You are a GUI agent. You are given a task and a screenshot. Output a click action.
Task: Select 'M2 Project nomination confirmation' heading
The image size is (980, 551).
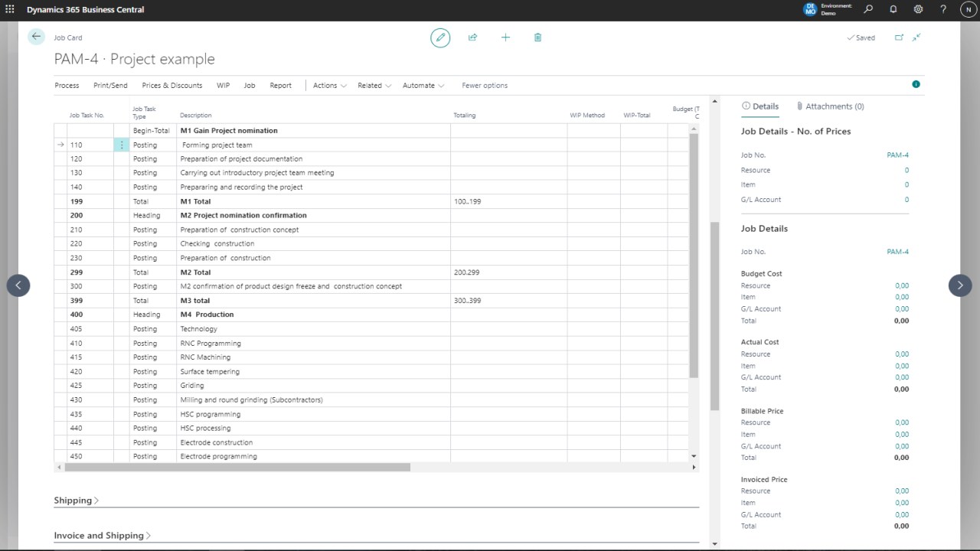[x=313, y=216]
